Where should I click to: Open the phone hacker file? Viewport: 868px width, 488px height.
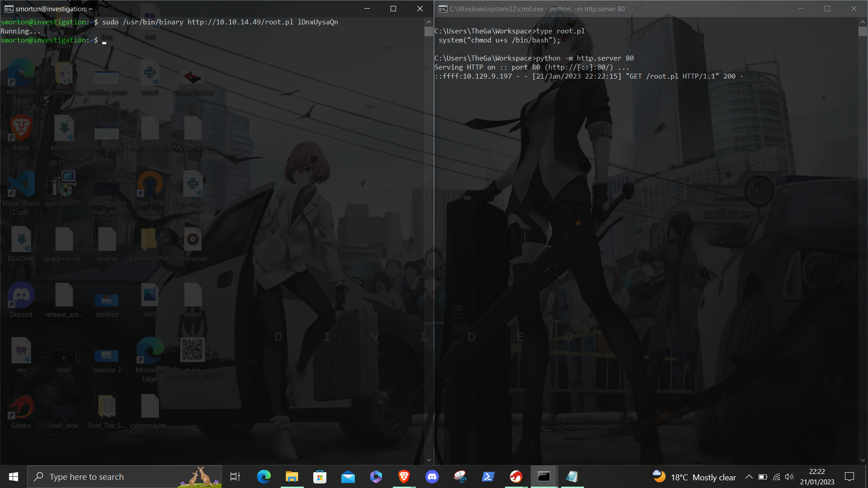pyautogui.click(x=193, y=76)
